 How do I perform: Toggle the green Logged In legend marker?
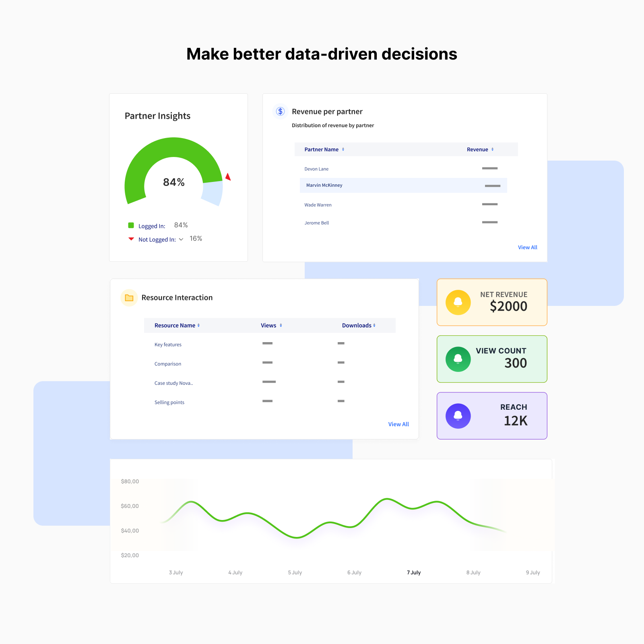tap(131, 225)
